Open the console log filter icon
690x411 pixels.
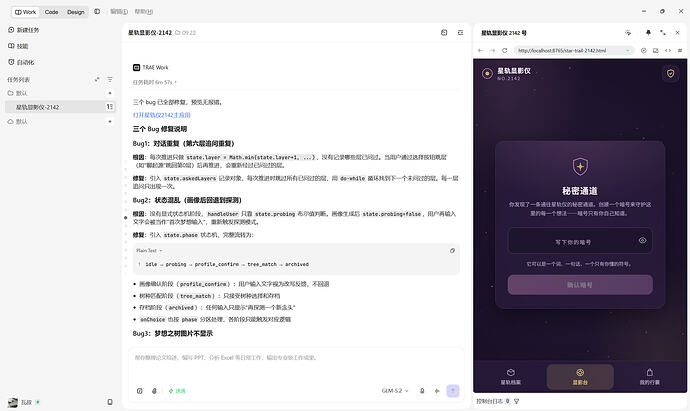pyautogui.click(x=517, y=401)
